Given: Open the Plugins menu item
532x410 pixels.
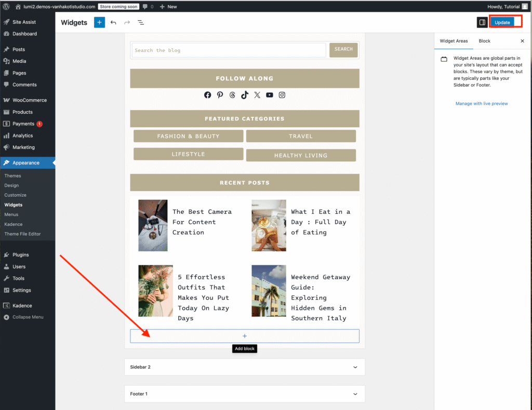Looking at the screenshot, I should pyautogui.click(x=21, y=255).
